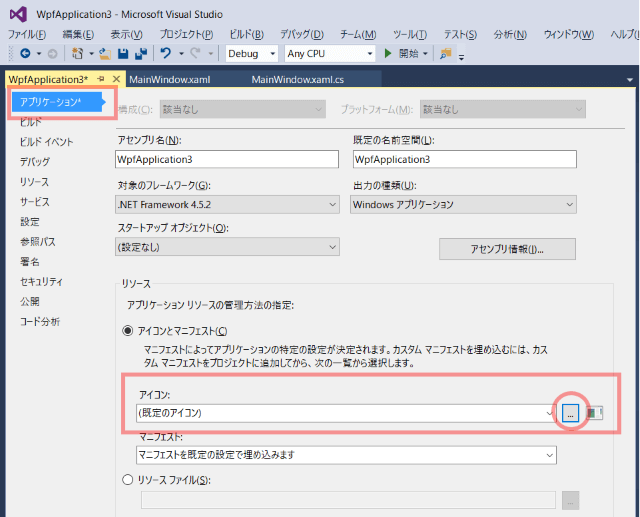
Task: Open the ファイル menu
Action: [x=27, y=34]
